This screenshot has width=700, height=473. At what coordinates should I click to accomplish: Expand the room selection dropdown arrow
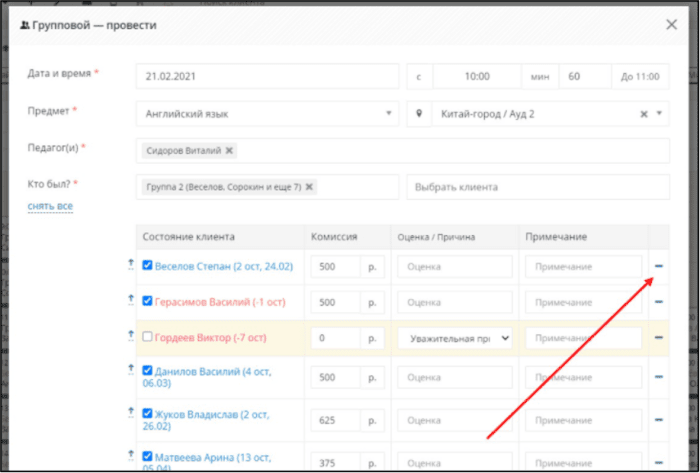659,113
